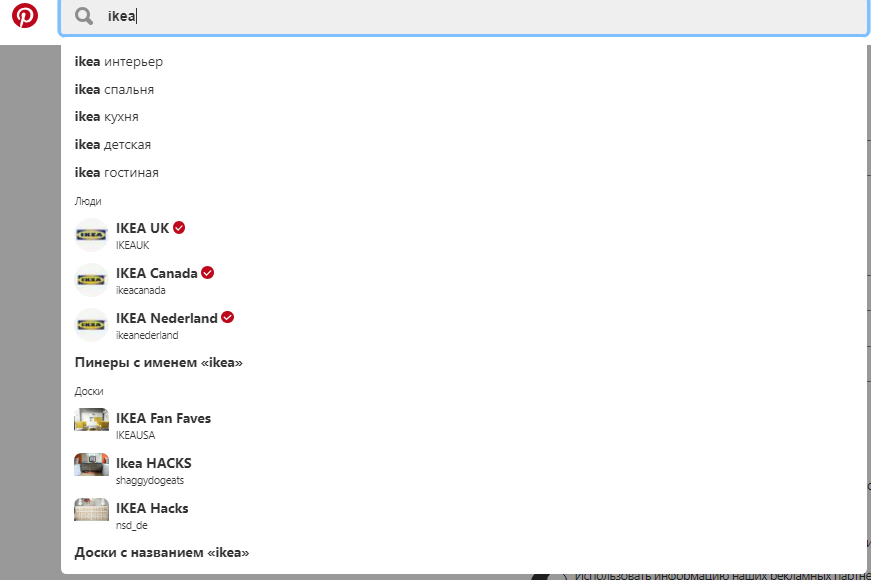
Task: Open the IKEA Hacks board thumbnail by nsd_de
Action: coord(91,510)
